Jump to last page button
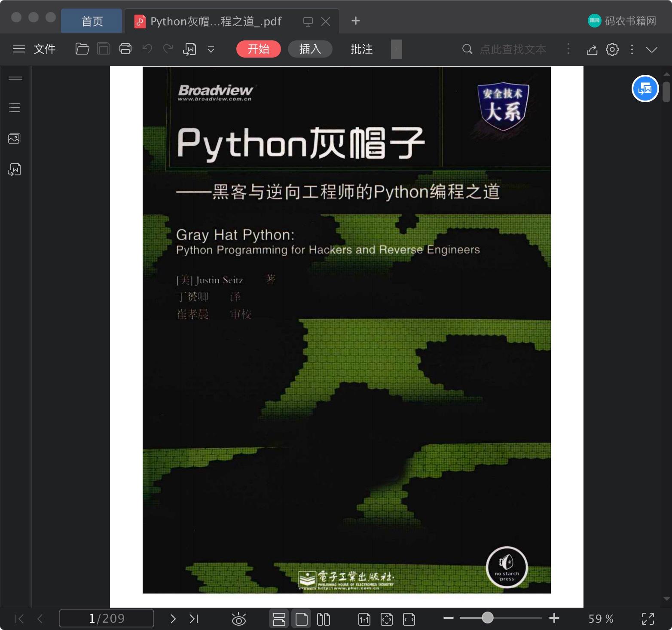This screenshot has height=630, width=672. tap(194, 618)
